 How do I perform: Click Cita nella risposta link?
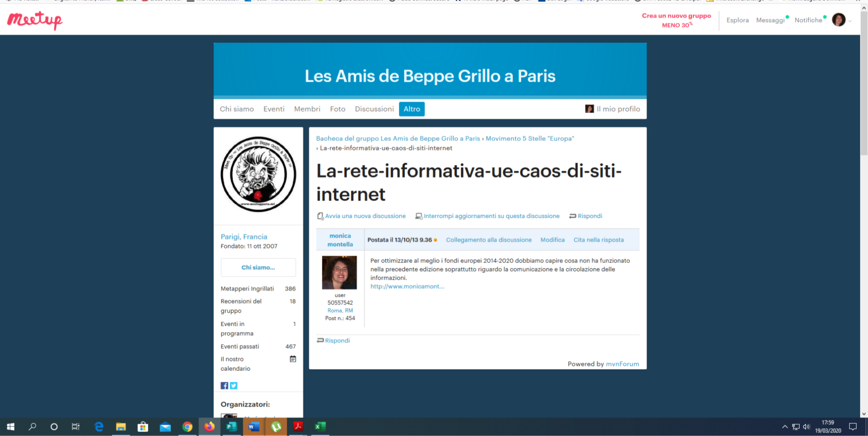coord(599,240)
